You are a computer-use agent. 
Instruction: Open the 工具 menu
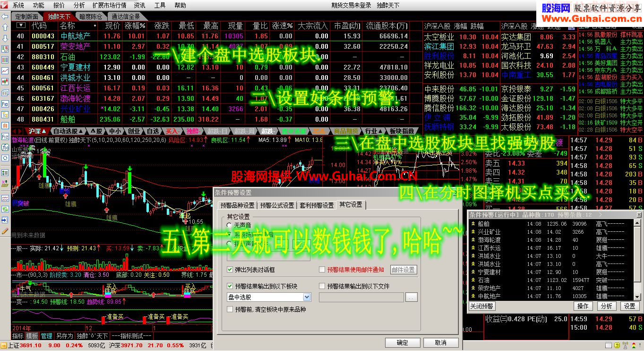click(160, 6)
